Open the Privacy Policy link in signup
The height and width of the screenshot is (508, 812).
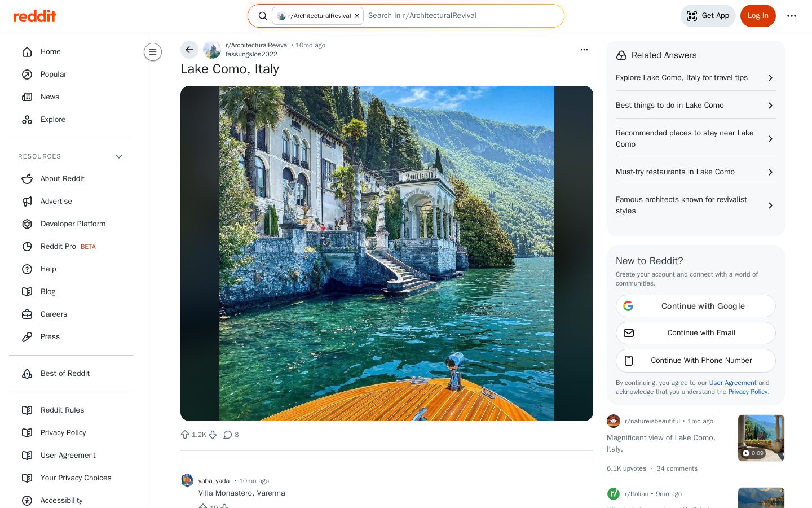coord(748,392)
